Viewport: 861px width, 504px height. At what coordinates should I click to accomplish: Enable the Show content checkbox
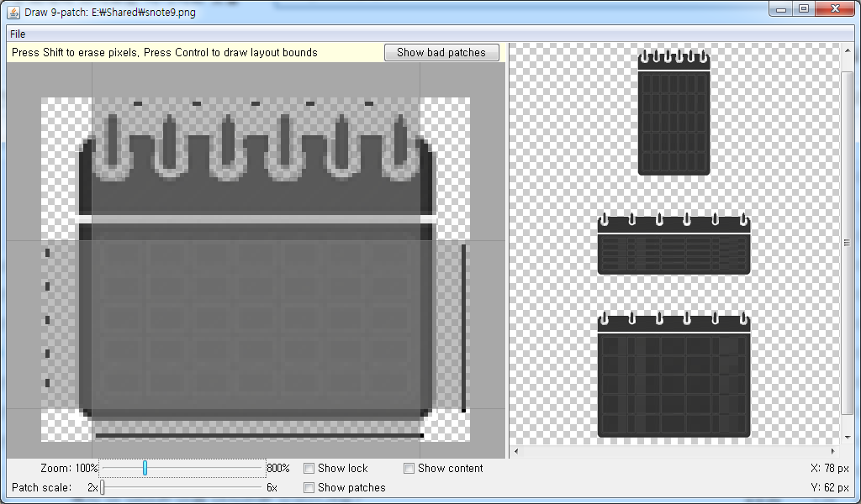[409, 468]
